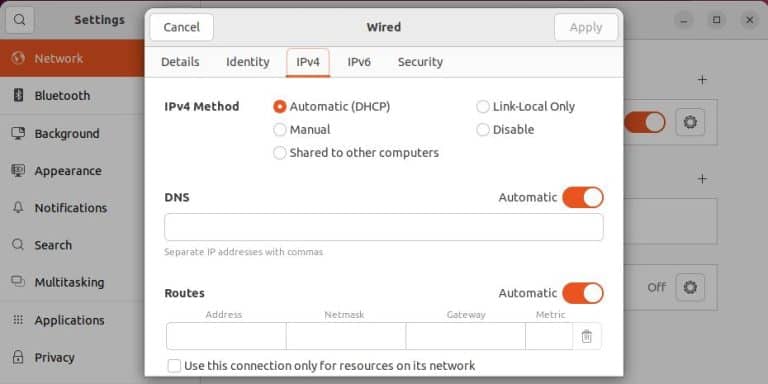Delete the route row with trash icon
768x384 pixels.
click(x=586, y=336)
